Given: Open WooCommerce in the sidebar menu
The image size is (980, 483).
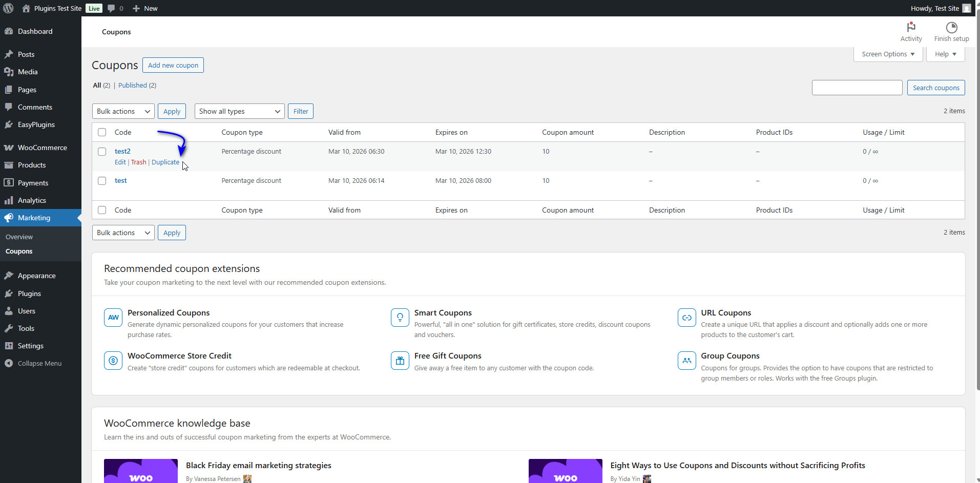Looking at the screenshot, I should click(x=42, y=148).
